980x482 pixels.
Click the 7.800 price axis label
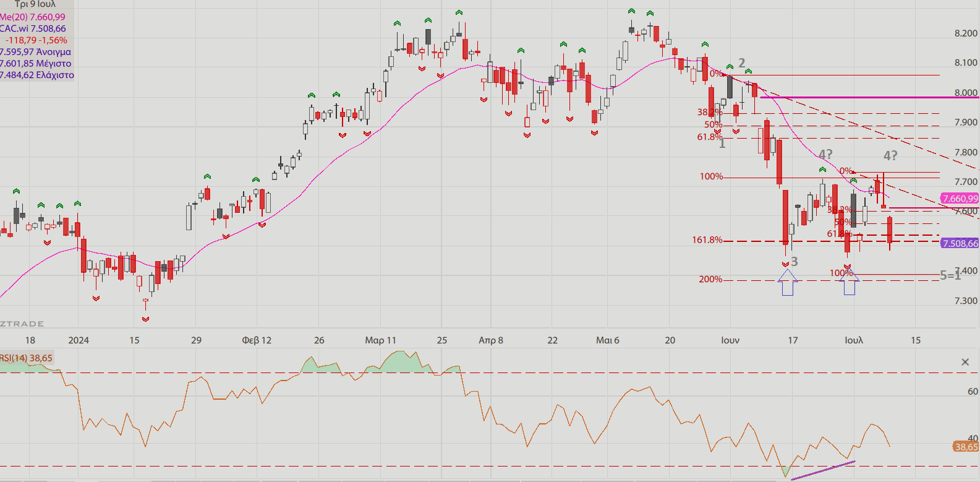click(966, 152)
